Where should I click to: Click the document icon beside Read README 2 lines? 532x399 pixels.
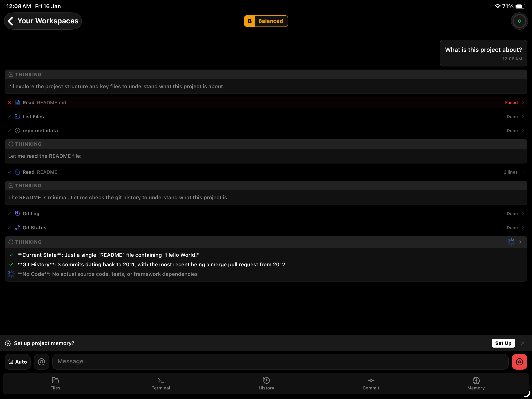18,172
